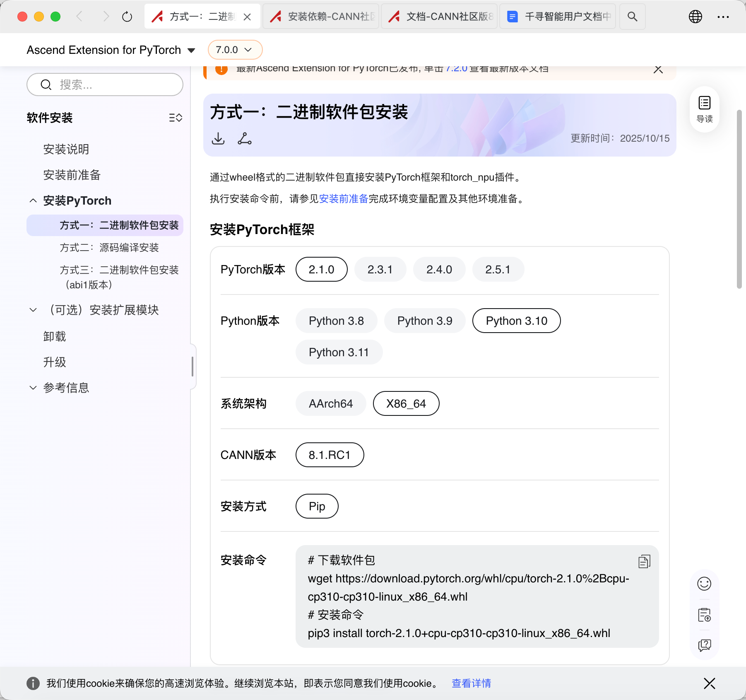This screenshot has height=700, width=746.
Task: Click the document note icon on right
Action: [704, 615]
